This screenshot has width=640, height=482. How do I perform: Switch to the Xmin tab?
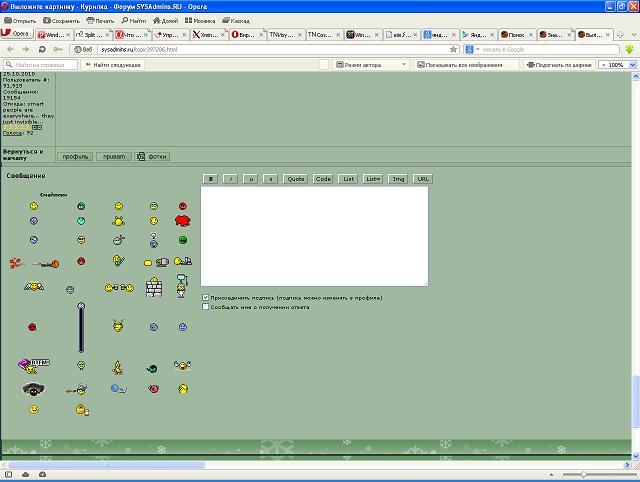pyautogui.click(x=209, y=35)
